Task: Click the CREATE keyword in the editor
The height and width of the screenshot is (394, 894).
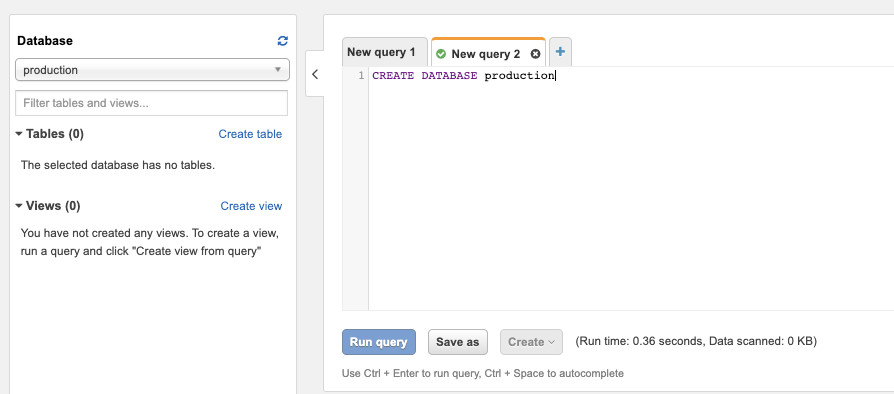Action: coord(393,75)
